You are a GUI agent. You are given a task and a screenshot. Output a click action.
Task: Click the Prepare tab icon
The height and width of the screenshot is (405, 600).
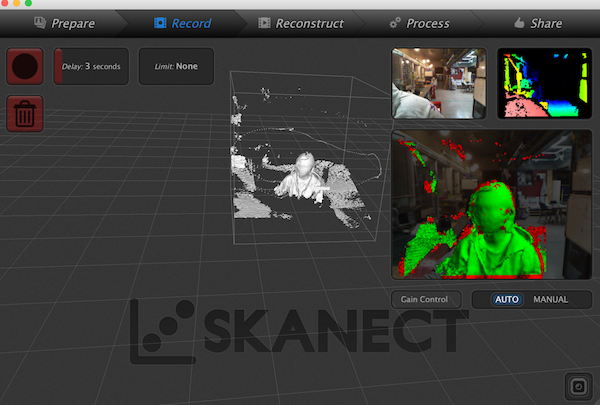40,23
